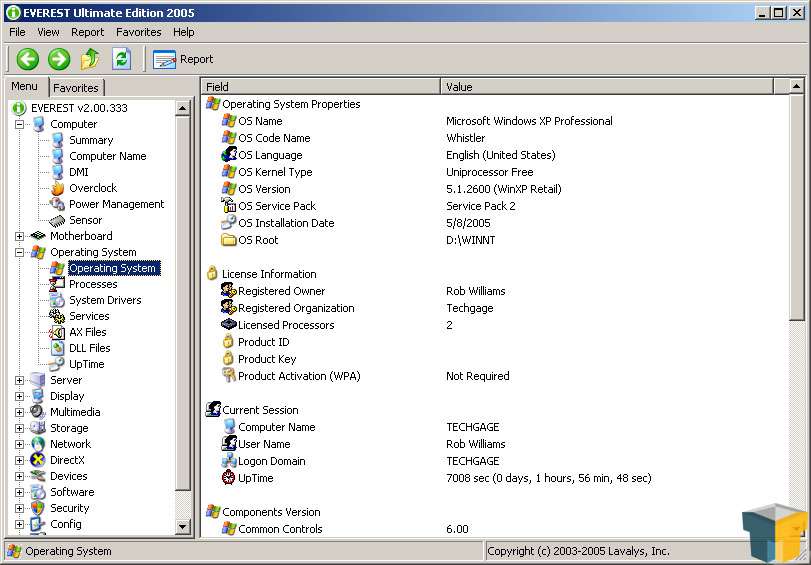Expand the Devices tree node
This screenshot has width=811, height=565.
(19, 477)
